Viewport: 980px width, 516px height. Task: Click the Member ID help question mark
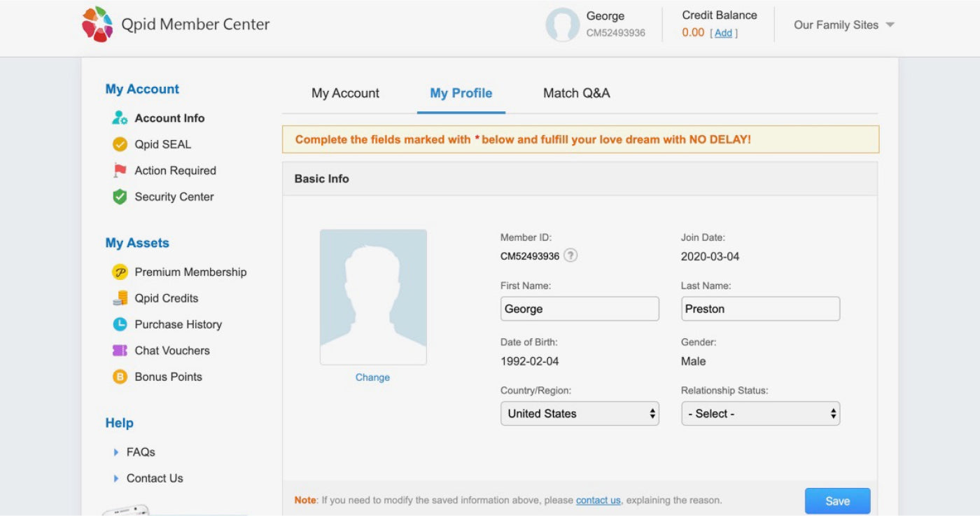coord(570,256)
